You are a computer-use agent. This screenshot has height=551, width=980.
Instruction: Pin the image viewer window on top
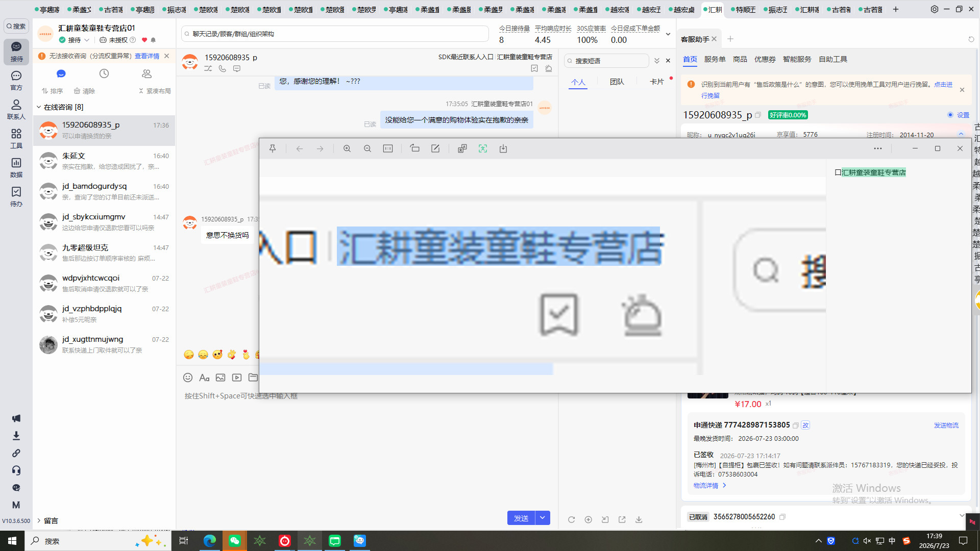coord(273,148)
